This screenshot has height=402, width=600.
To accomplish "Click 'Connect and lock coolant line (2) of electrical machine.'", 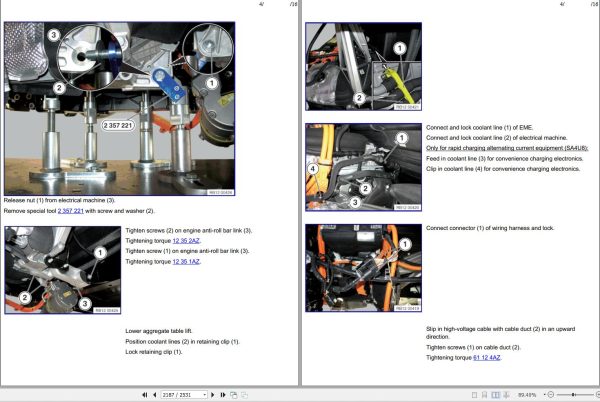I will tap(497, 138).
